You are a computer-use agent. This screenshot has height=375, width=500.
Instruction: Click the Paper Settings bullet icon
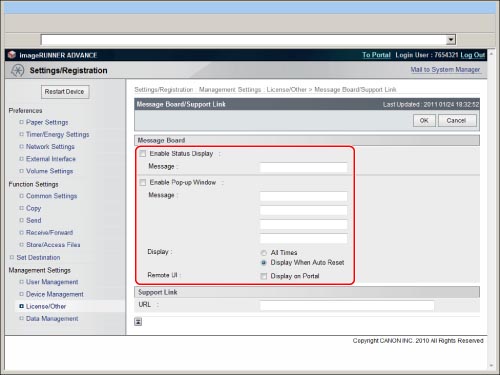(x=22, y=122)
